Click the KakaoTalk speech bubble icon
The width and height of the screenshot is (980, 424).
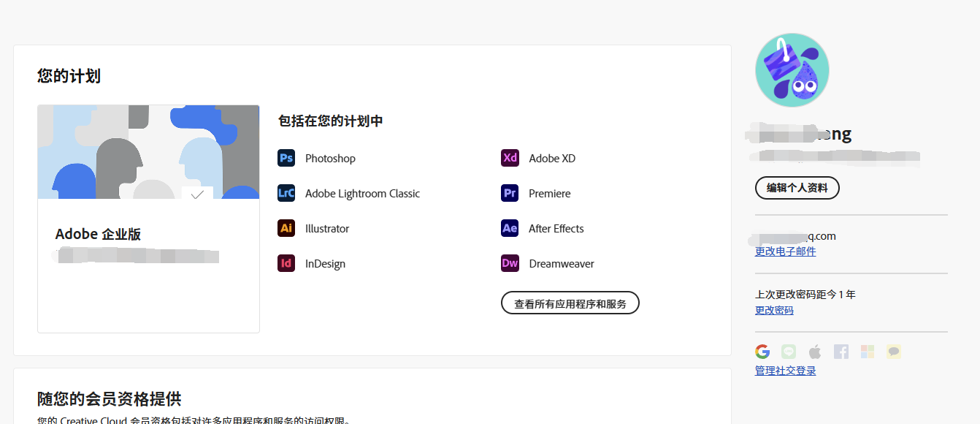point(894,352)
